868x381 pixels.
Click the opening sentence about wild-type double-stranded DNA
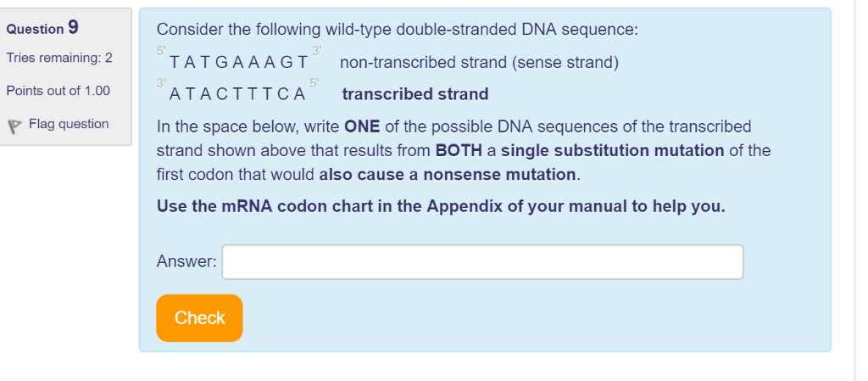398,30
